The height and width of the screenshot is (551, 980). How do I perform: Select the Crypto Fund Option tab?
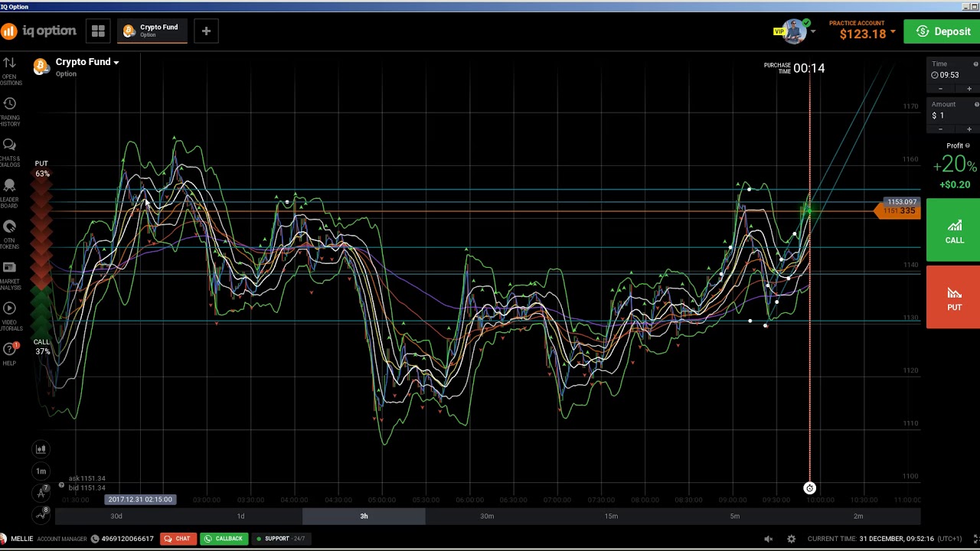(152, 31)
